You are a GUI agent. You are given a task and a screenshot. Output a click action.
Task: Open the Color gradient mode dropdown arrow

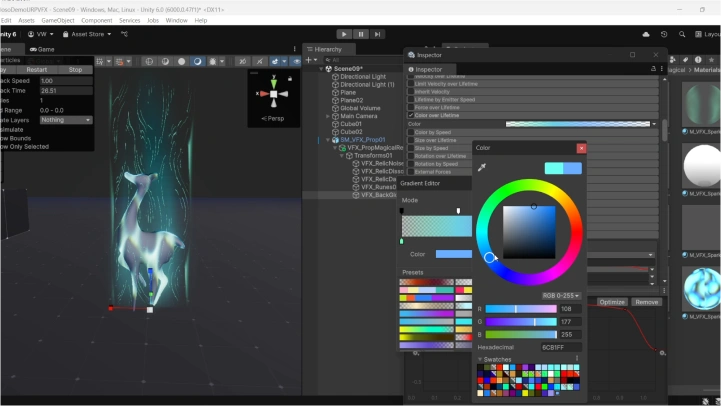[x=654, y=124]
